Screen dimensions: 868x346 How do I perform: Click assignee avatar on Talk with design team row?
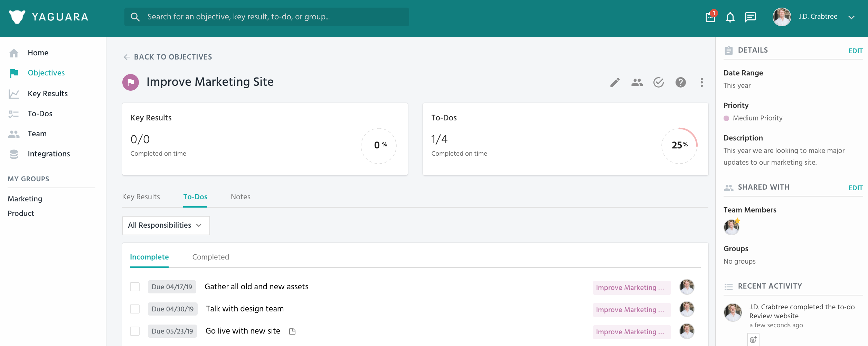(x=687, y=309)
